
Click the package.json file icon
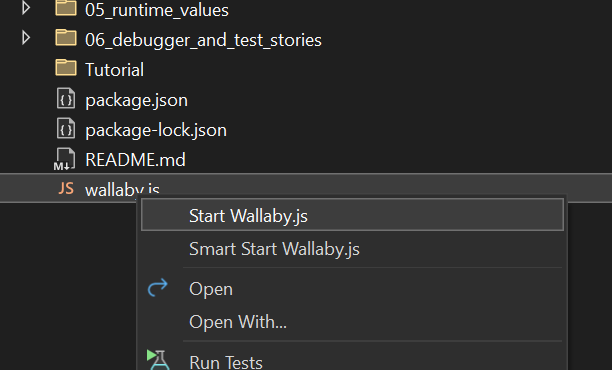click(x=66, y=98)
